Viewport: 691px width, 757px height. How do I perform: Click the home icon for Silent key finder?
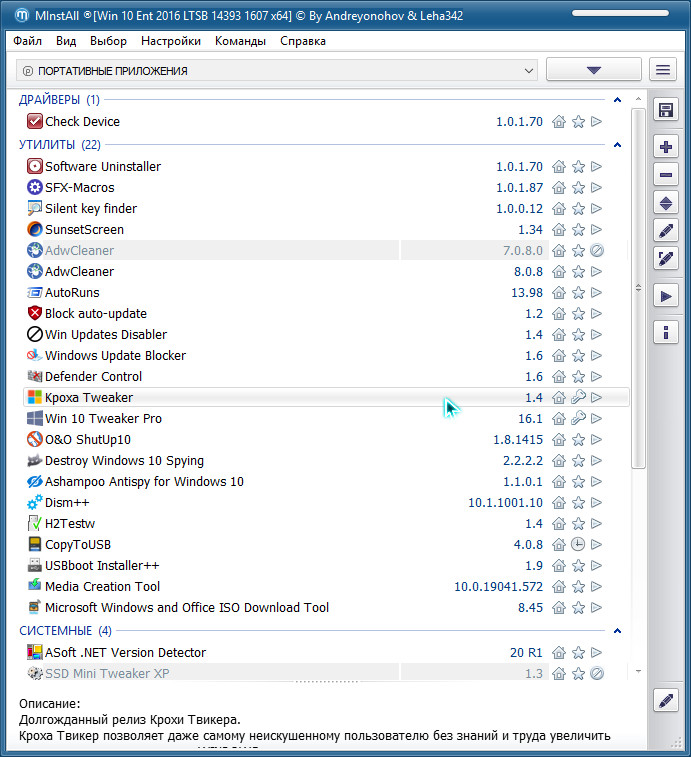tap(559, 209)
